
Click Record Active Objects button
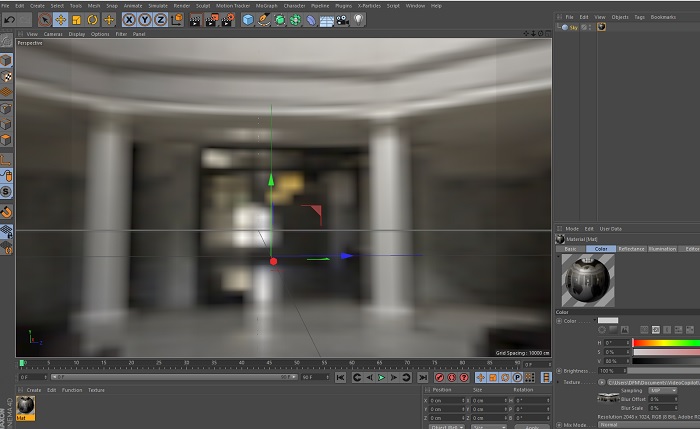coord(439,378)
